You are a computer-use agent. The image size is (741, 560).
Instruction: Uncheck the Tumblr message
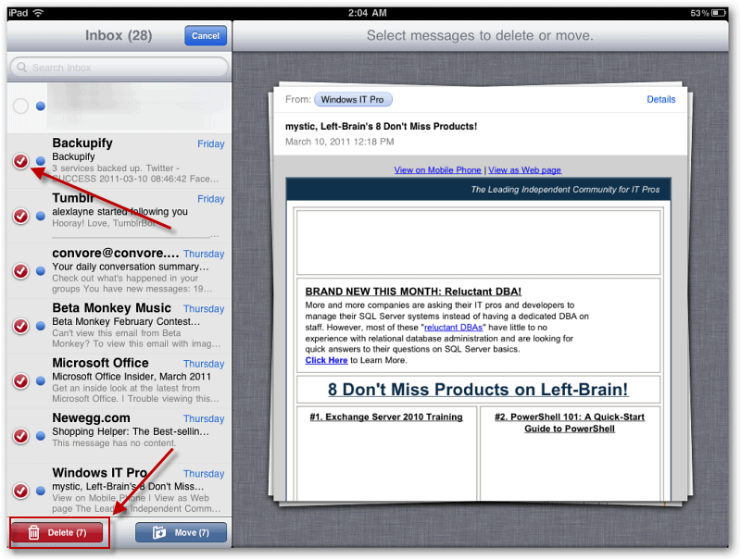(20, 216)
